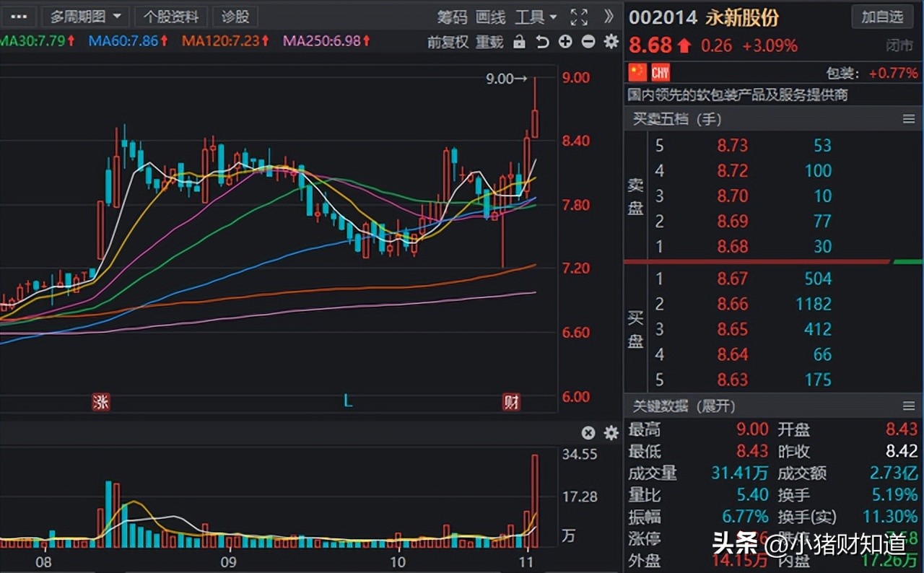Open chart settings via gear icon
This screenshot has width=924, height=573.
point(610,42)
